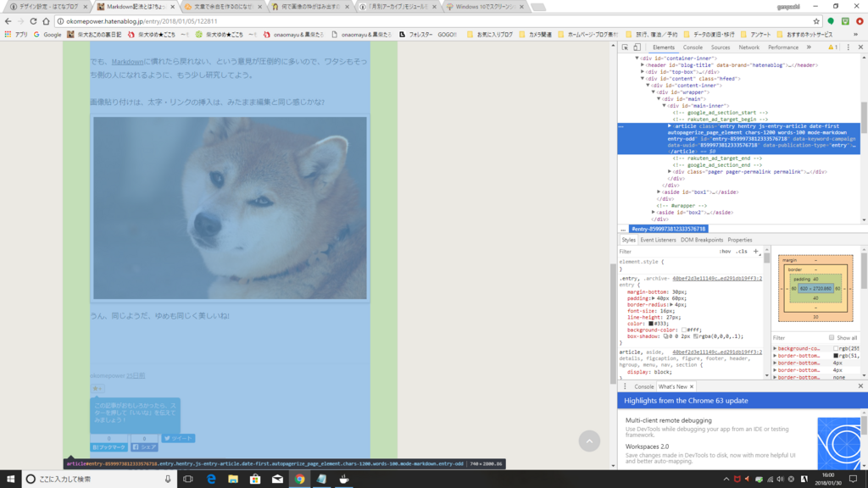The height and width of the screenshot is (488, 868).
Task: Click the scroll-to-top round button
Action: pos(589,441)
